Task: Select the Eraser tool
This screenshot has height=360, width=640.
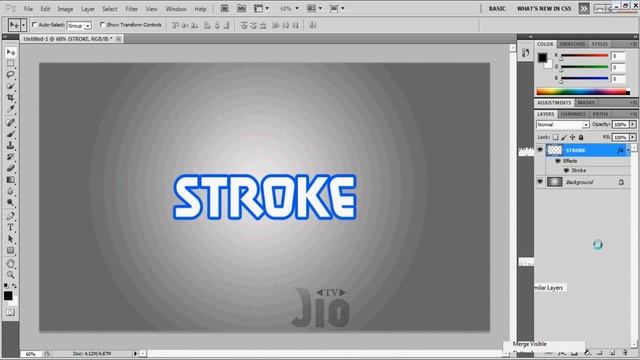Action: tap(11, 168)
